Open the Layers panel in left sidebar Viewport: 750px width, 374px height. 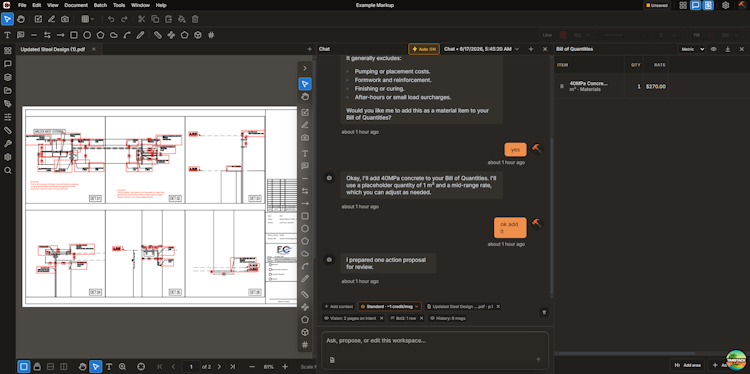[x=8, y=77]
